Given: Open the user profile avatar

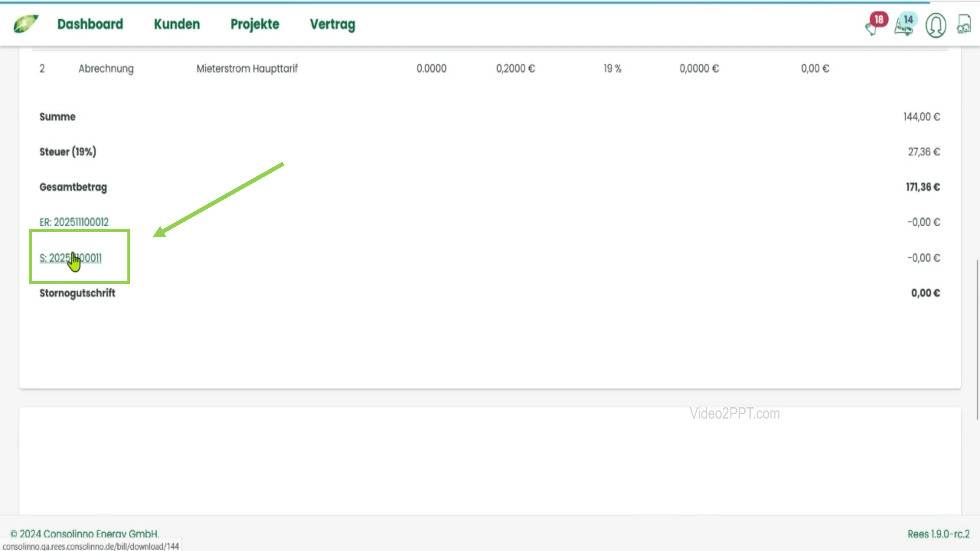Looking at the screenshot, I should point(935,25).
